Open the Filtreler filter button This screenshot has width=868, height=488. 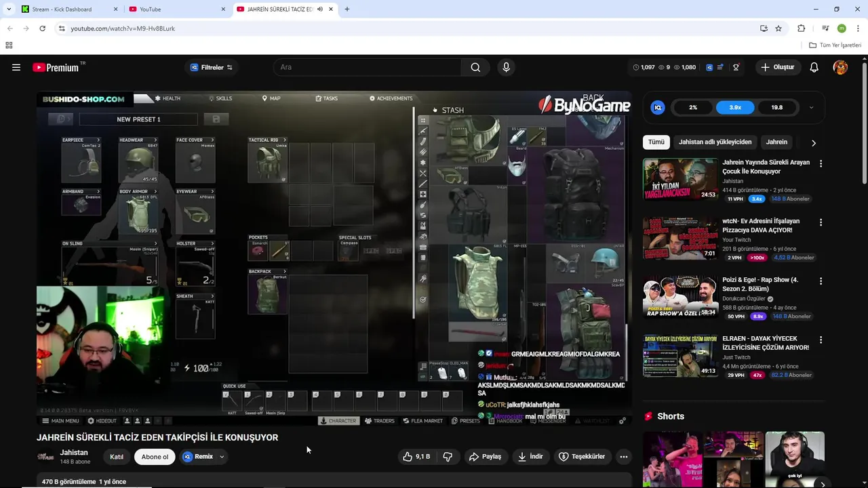coord(211,67)
